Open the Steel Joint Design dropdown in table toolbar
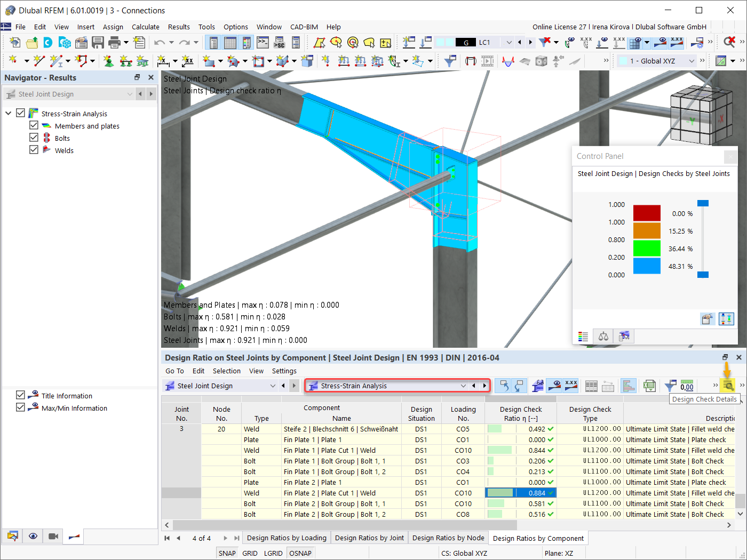The height and width of the screenshot is (560, 747). (x=273, y=386)
